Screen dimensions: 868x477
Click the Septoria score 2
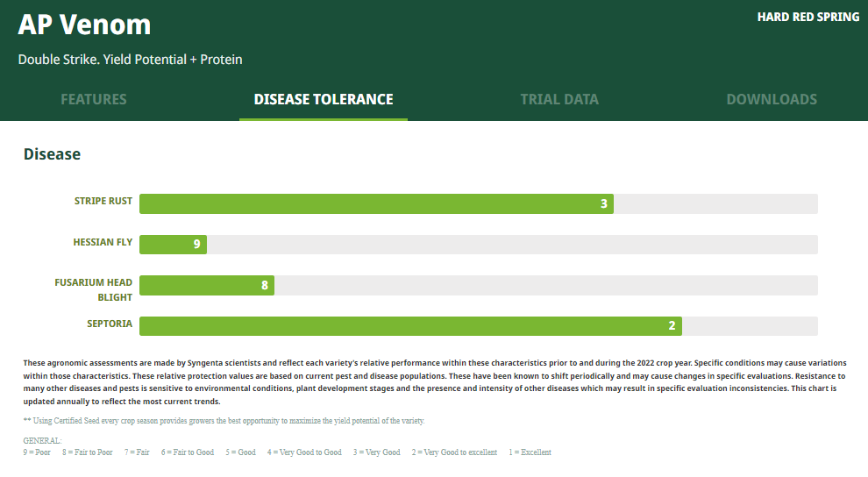click(x=672, y=325)
